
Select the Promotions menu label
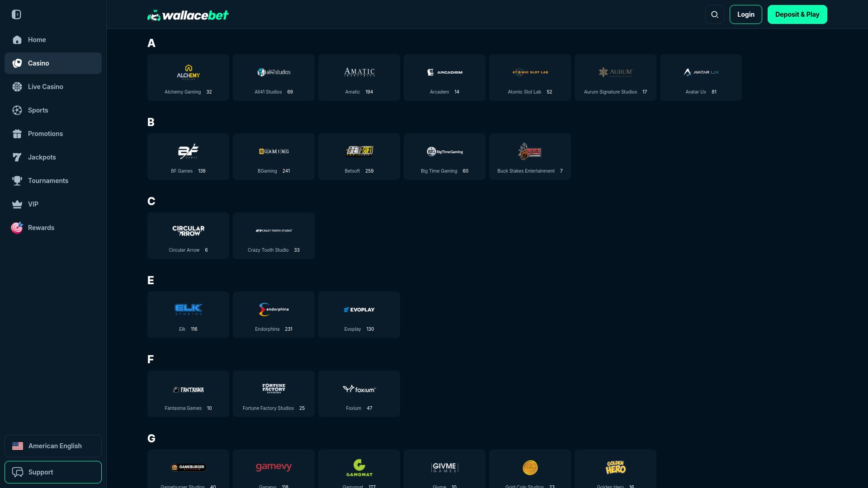click(x=46, y=134)
